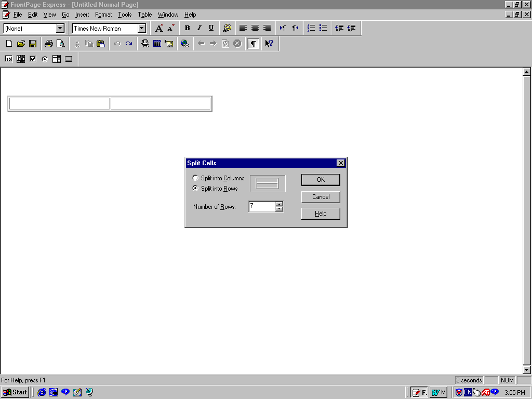This screenshot has height=399, width=532.
Task: Click the Numbered List icon
Action: [x=311, y=28]
